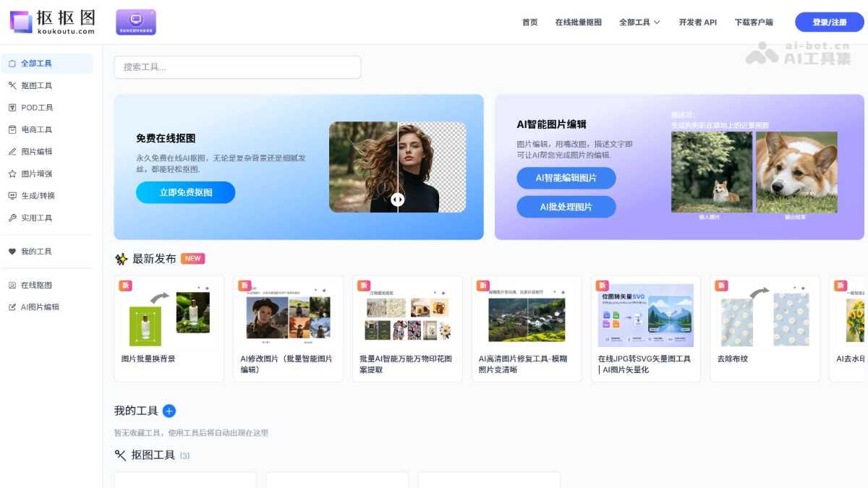Click the icon beside 生成/转换
The image size is (868, 488).
(12, 196)
